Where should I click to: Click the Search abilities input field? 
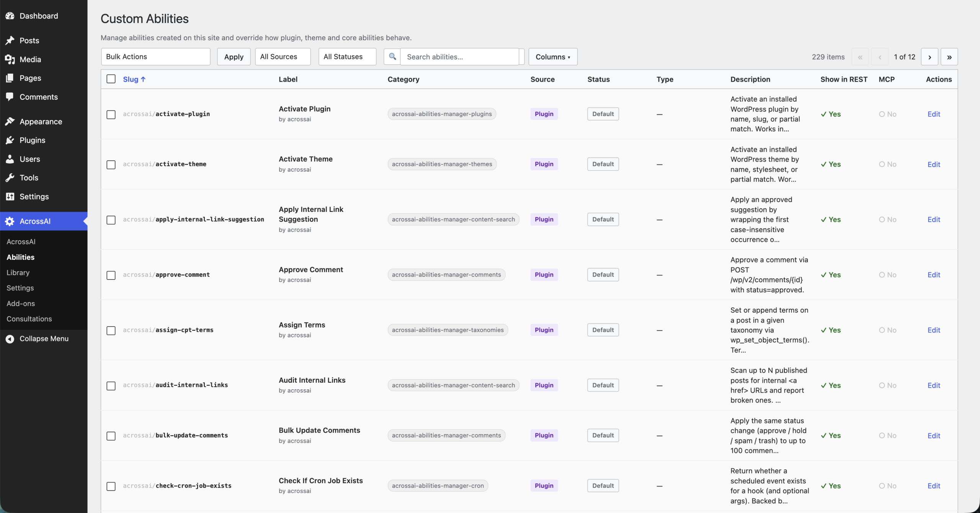[459, 57]
